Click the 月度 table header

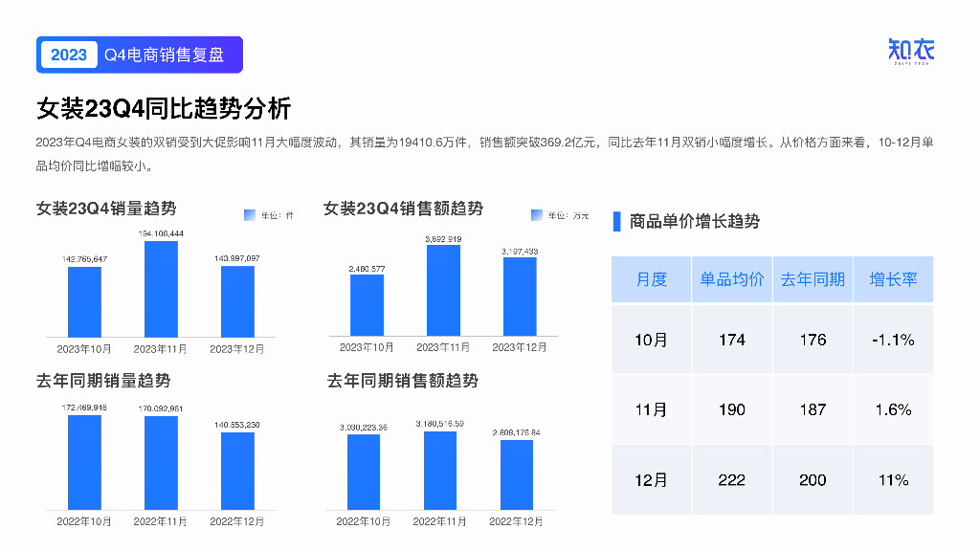coord(651,279)
